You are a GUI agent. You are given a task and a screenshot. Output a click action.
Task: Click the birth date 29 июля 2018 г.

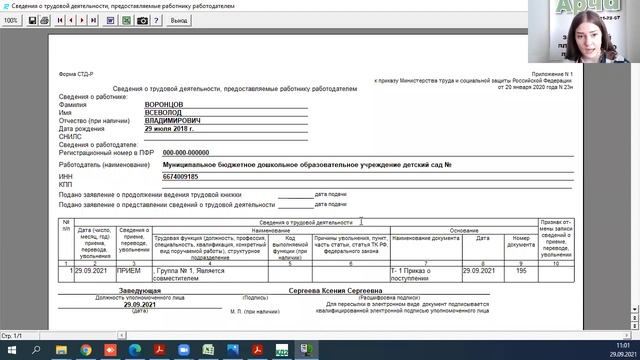pyautogui.click(x=169, y=129)
